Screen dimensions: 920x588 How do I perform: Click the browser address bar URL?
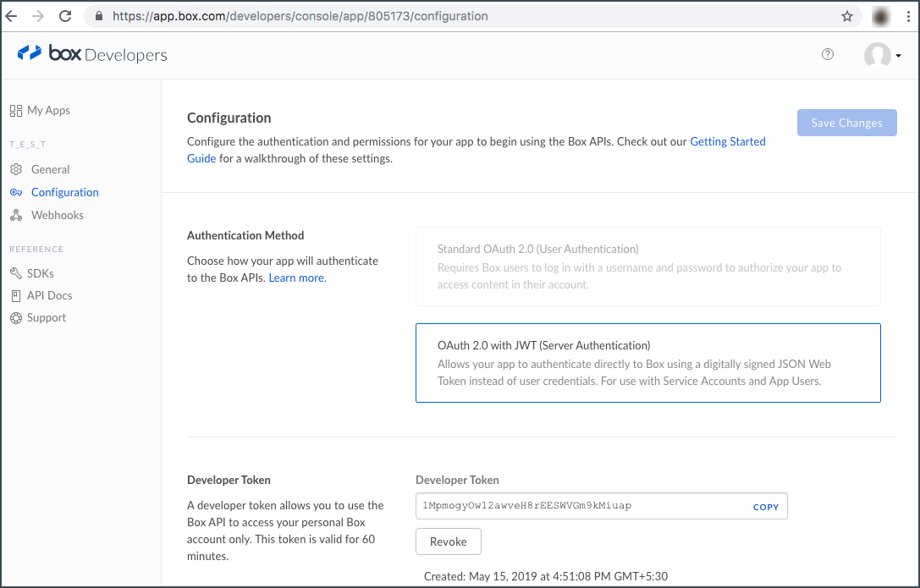300,16
